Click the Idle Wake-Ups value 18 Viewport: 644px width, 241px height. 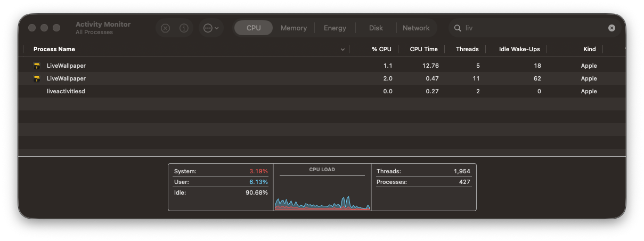click(537, 66)
